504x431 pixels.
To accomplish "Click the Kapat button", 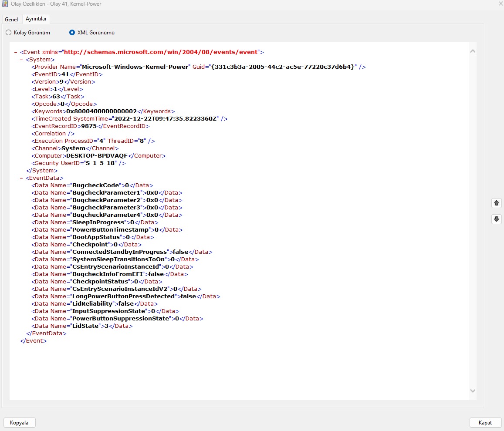I will [485, 423].
